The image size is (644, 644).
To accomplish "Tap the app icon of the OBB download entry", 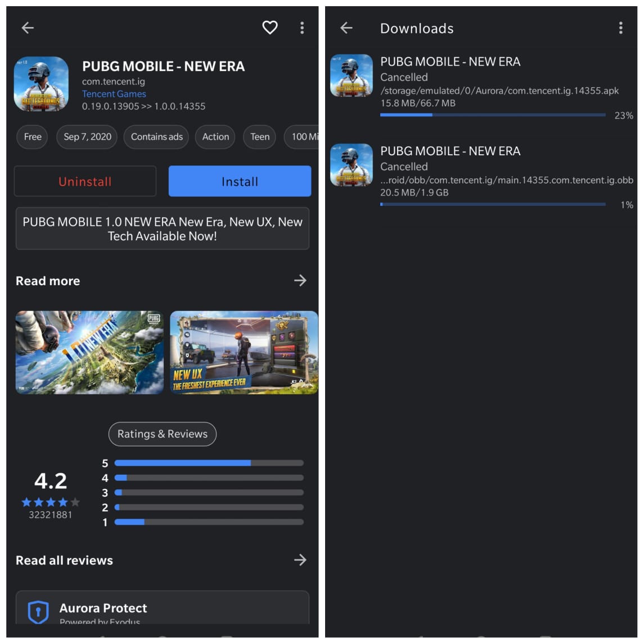I will [x=352, y=165].
